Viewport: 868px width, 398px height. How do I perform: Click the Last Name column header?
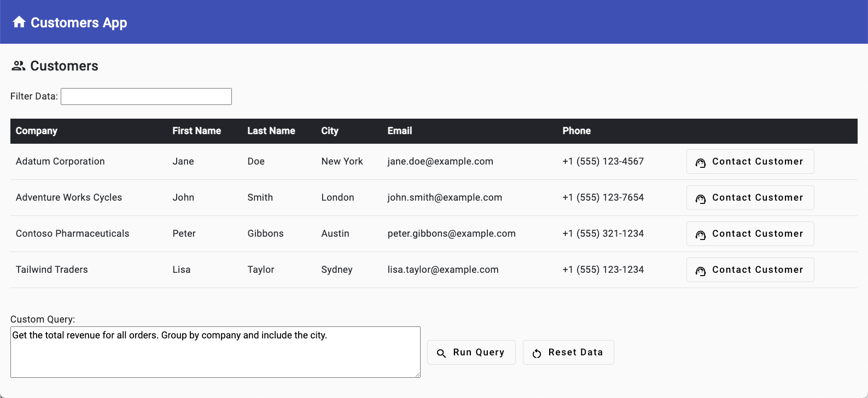(271, 131)
